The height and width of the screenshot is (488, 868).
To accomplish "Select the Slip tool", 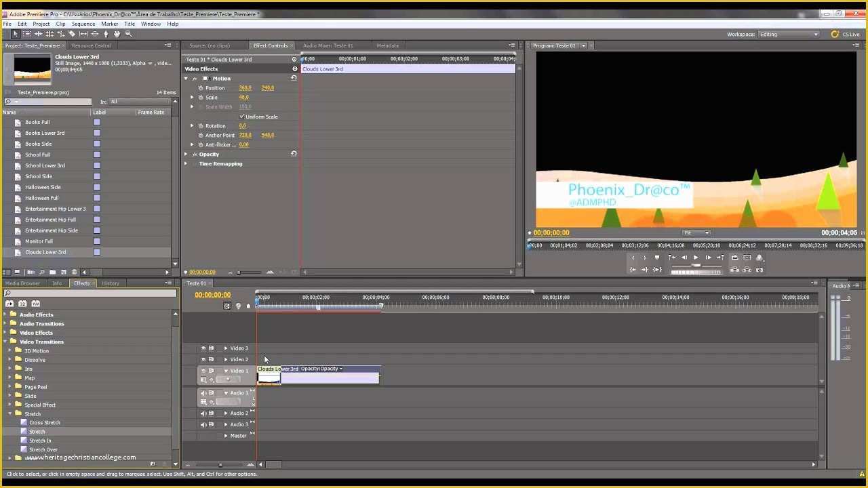I will 83,34.
